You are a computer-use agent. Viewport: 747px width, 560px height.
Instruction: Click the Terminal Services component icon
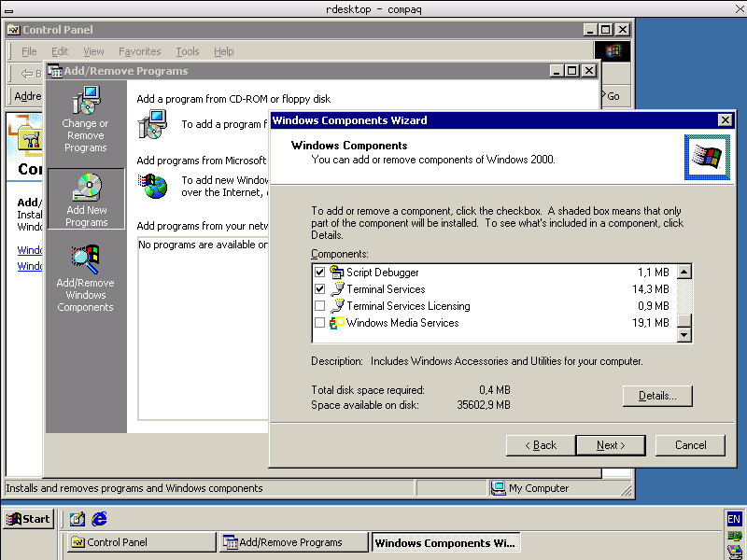coord(337,289)
